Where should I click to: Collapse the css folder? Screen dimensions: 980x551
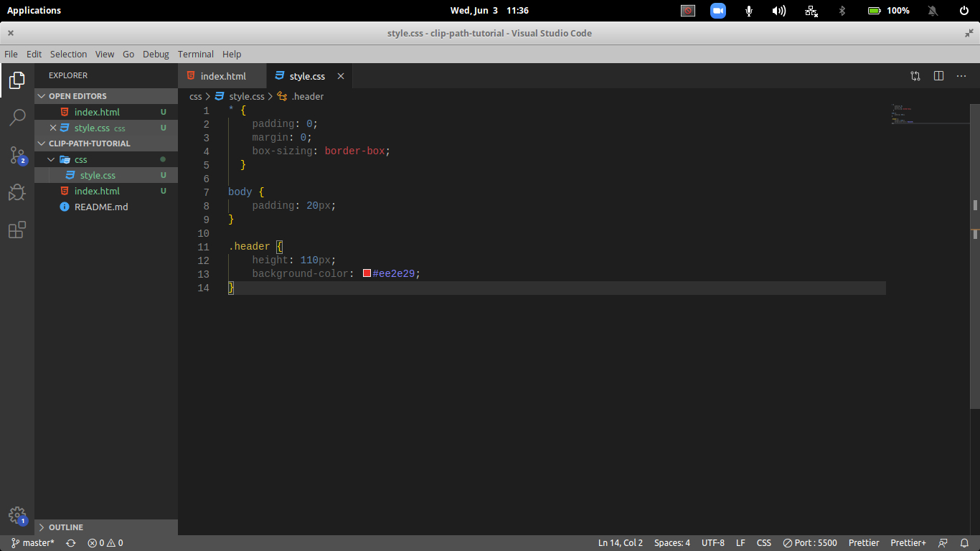[x=50, y=159]
